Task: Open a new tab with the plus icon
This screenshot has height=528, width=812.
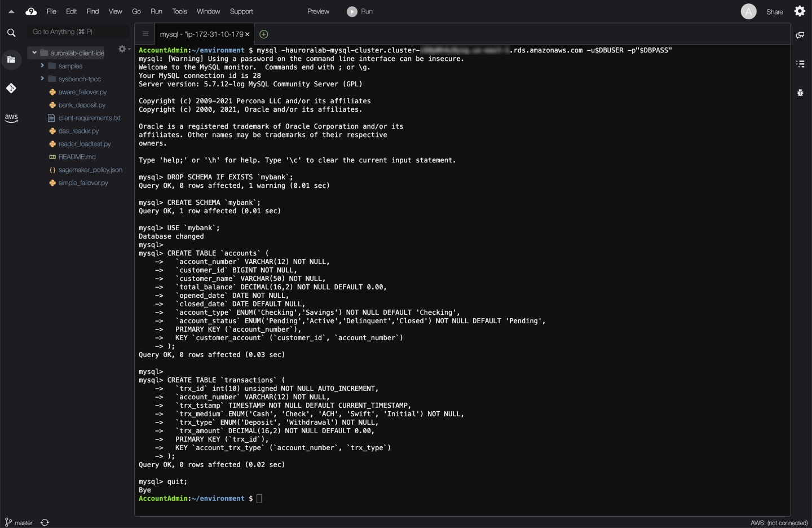Action: tap(263, 34)
